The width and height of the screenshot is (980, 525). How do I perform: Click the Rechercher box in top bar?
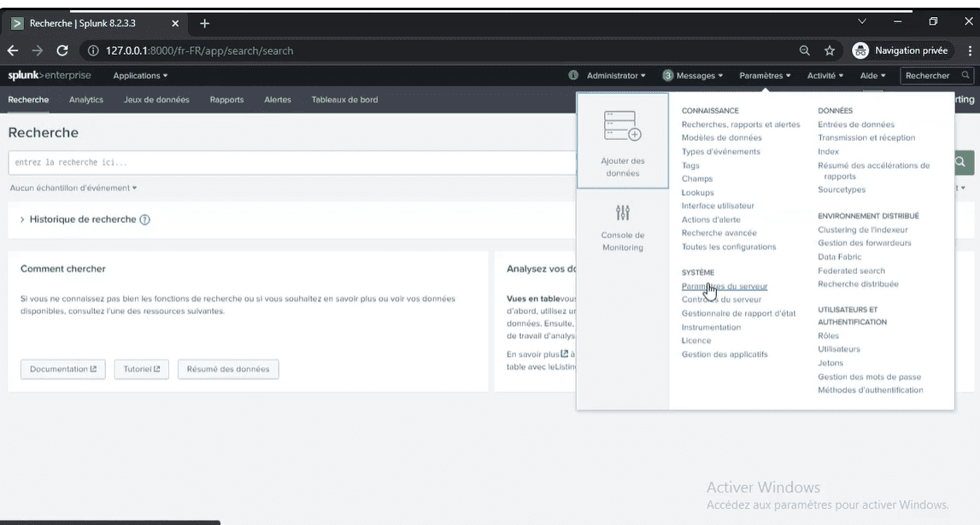tap(937, 75)
